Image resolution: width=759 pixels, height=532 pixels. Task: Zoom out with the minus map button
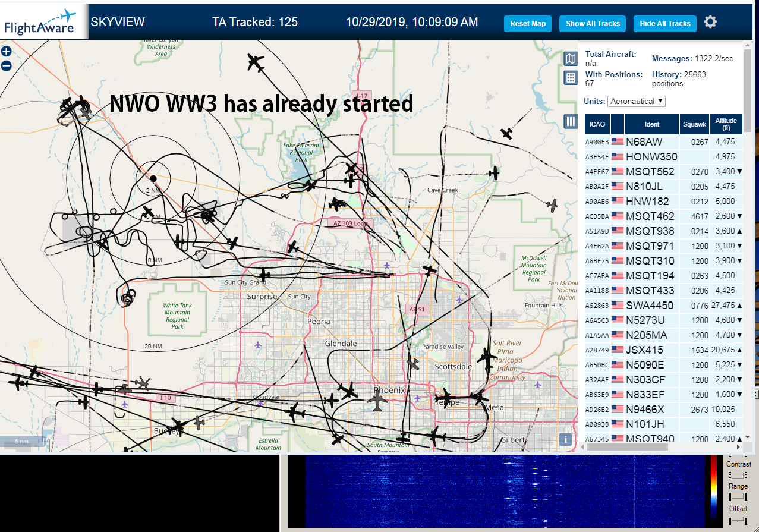click(x=6, y=66)
